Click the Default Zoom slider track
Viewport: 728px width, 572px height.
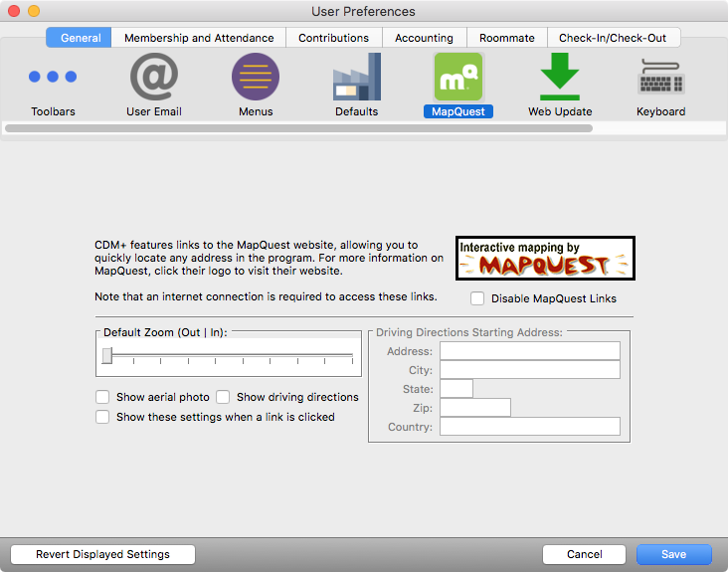click(x=229, y=355)
